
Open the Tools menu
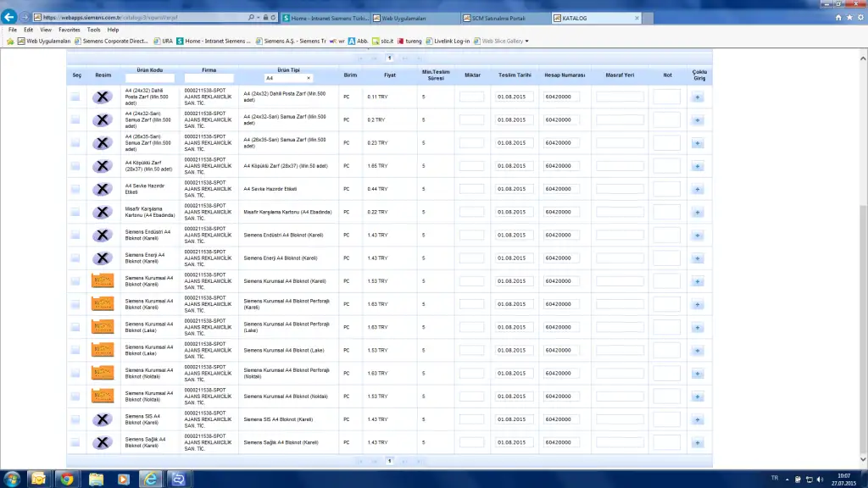coord(93,30)
